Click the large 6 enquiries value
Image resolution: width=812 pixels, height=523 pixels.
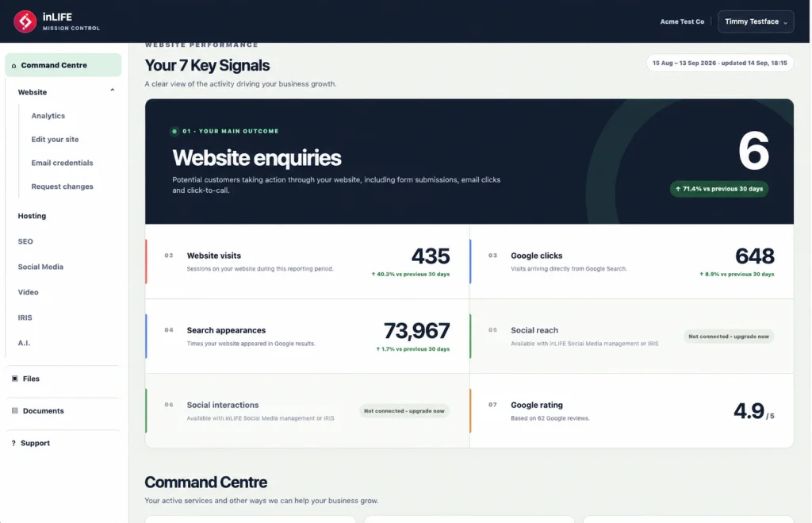753,152
